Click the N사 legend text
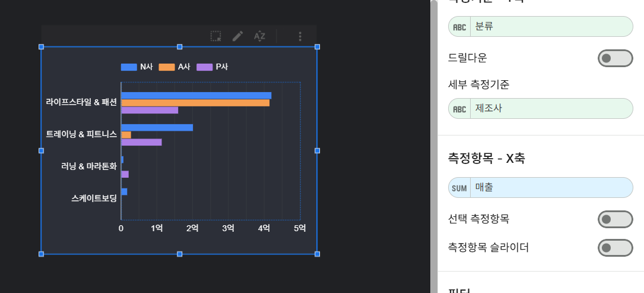Viewport: 644px width, 293px height. click(146, 67)
